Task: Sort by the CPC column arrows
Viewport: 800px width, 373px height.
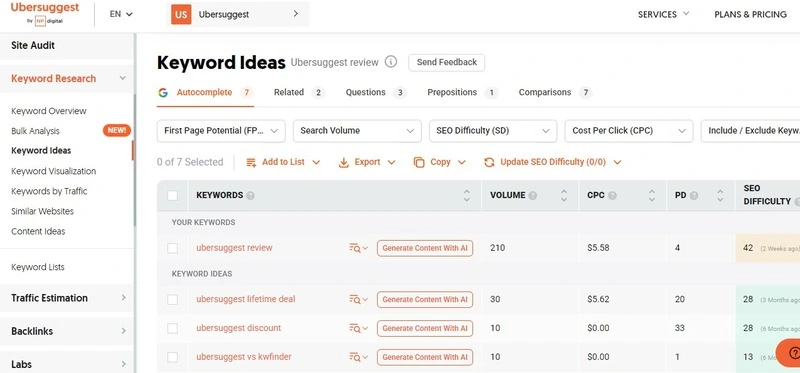Action: (x=652, y=195)
